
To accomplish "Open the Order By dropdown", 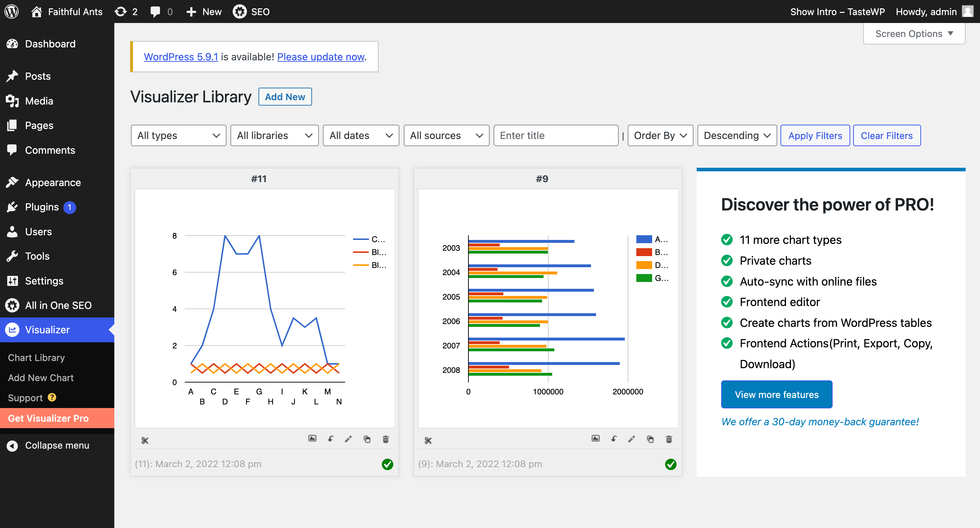I will (660, 136).
